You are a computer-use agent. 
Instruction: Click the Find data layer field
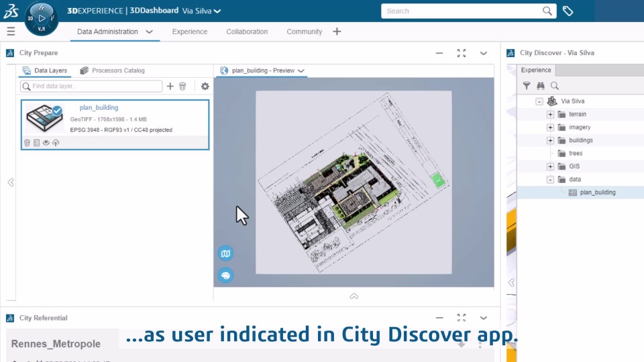[x=91, y=86]
